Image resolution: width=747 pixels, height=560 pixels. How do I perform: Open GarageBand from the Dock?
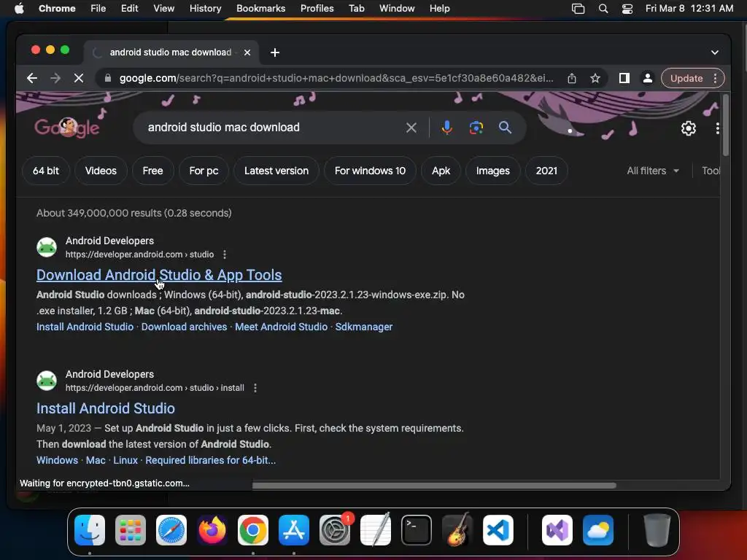[457, 529]
